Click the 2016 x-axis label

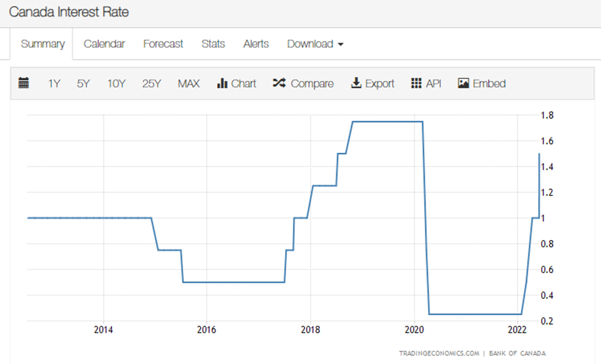[207, 330]
